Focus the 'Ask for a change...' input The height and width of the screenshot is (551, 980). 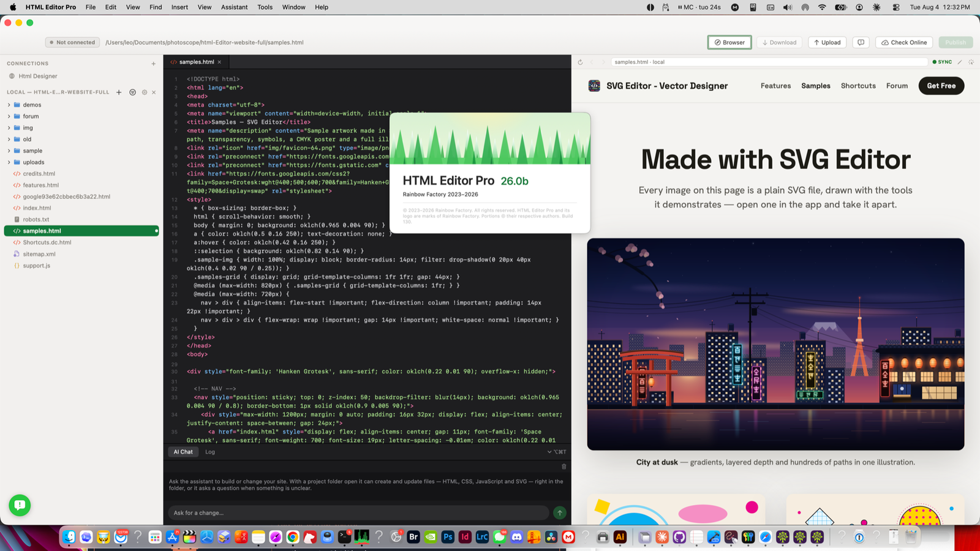click(358, 512)
